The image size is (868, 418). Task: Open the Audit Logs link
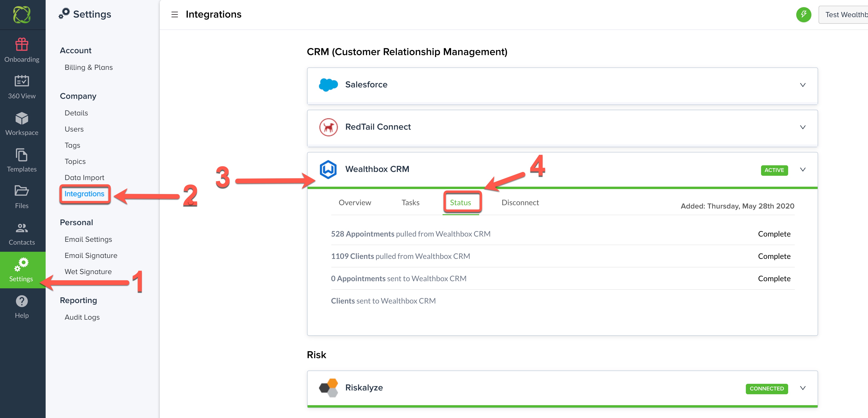coord(82,317)
